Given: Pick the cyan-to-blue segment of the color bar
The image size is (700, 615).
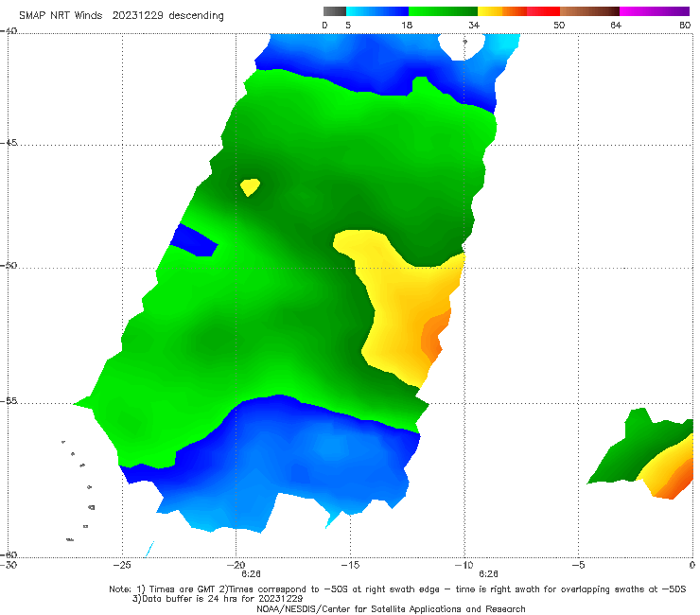Looking at the screenshot, I should click(x=377, y=11).
